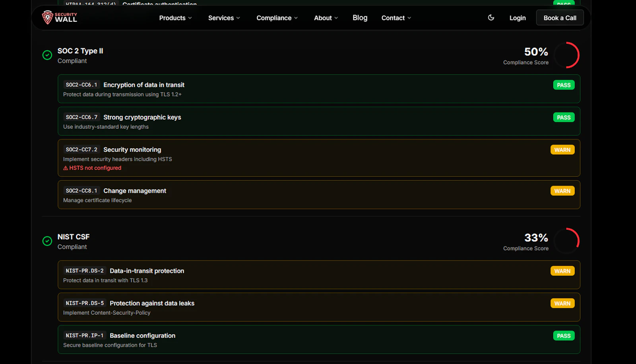Click PASS badge for Strong cryptographic keys
This screenshot has width=636, height=364.
coord(564,117)
